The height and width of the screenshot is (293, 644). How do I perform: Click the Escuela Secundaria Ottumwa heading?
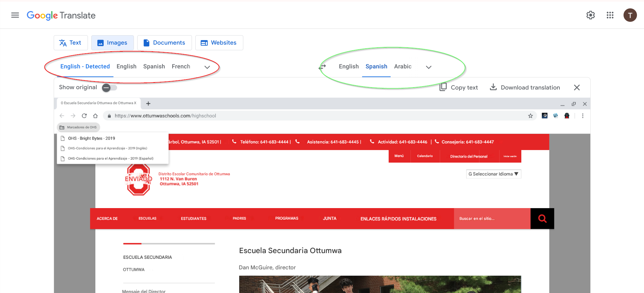[x=290, y=250]
